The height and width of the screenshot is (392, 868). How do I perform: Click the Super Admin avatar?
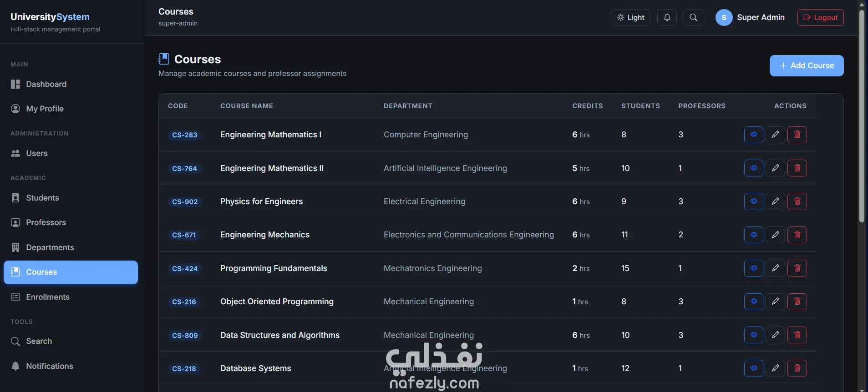click(x=724, y=17)
